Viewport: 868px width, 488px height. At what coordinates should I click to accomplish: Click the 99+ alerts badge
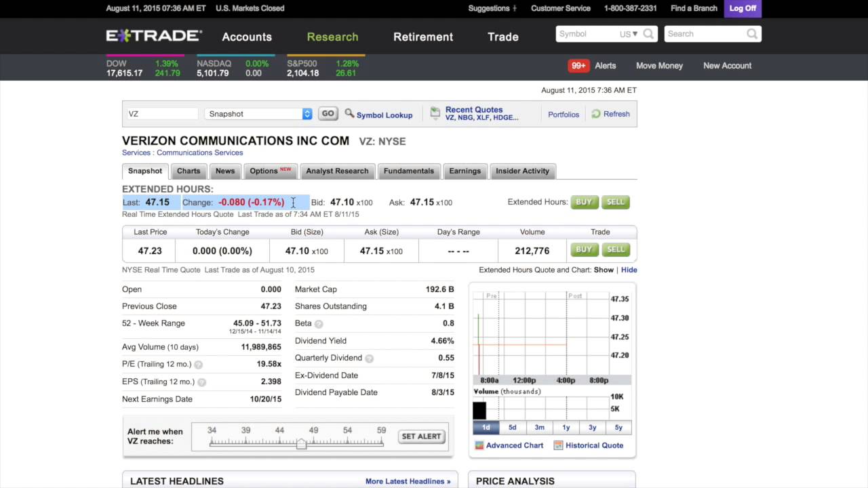[x=578, y=66]
